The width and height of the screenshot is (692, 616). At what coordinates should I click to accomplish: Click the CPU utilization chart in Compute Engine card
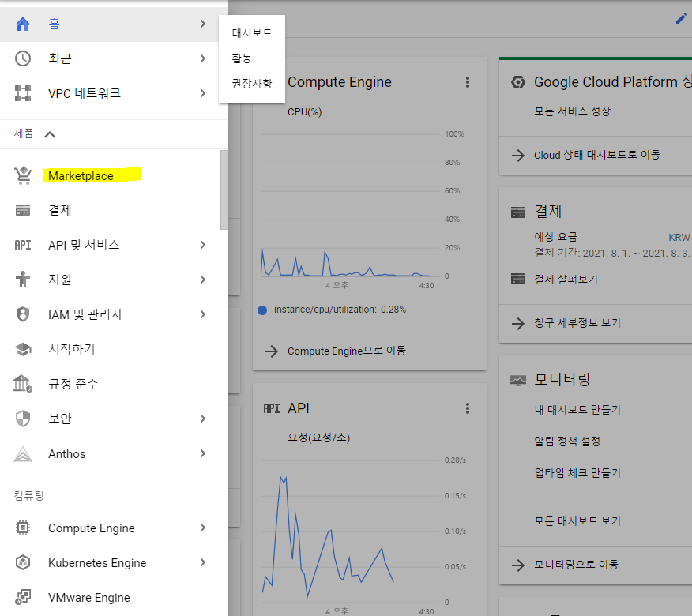349,205
